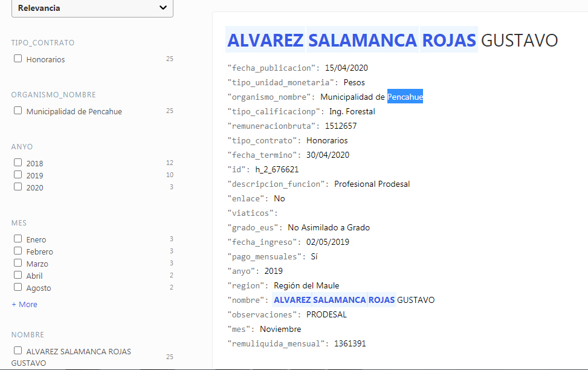Click the NOMBRE facet heading
This screenshot has width=588, height=370.
click(27, 335)
